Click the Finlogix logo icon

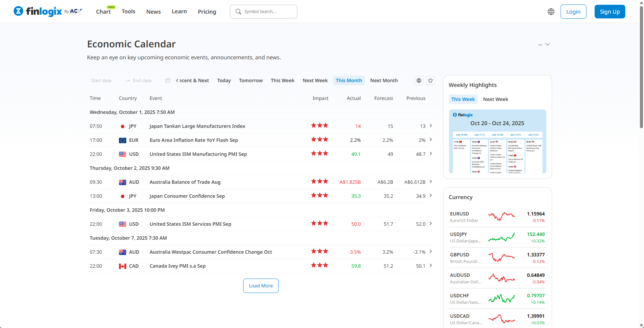(18, 11)
